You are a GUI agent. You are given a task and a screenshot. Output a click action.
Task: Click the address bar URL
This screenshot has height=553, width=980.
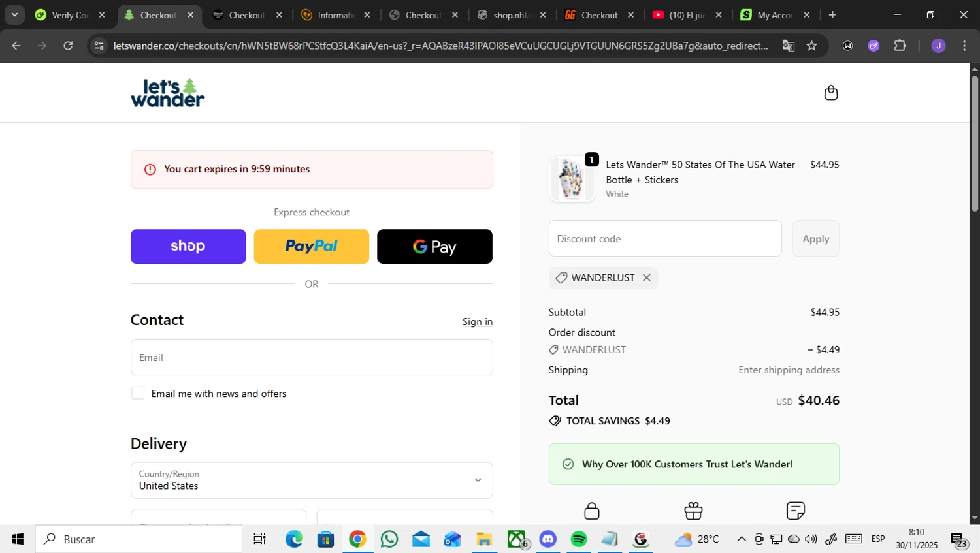[x=440, y=46]
